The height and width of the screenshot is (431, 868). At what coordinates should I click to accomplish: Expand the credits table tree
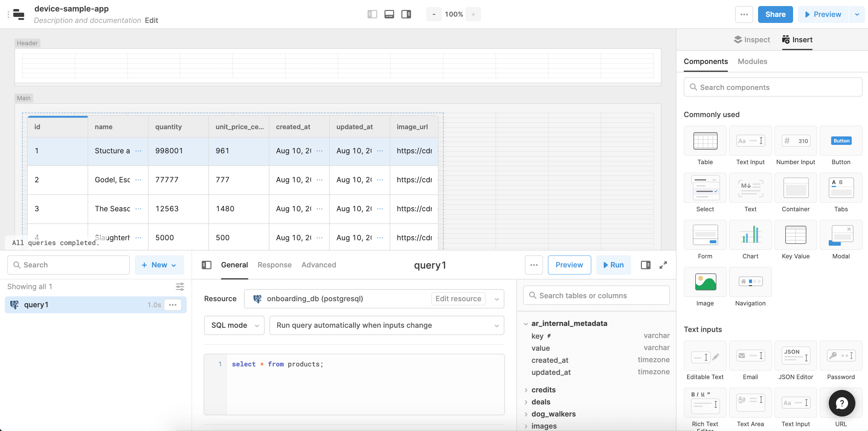point(526,390)
